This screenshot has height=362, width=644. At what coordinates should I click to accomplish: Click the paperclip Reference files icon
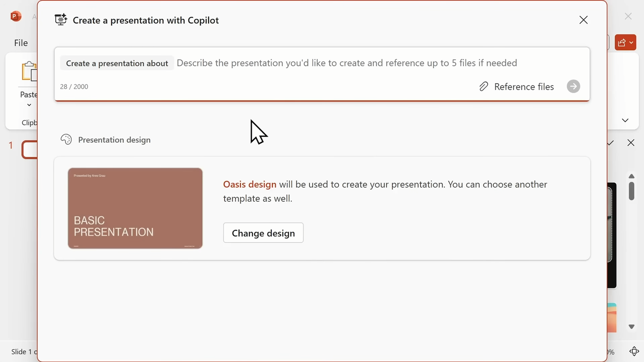click(x=484, y=87)
